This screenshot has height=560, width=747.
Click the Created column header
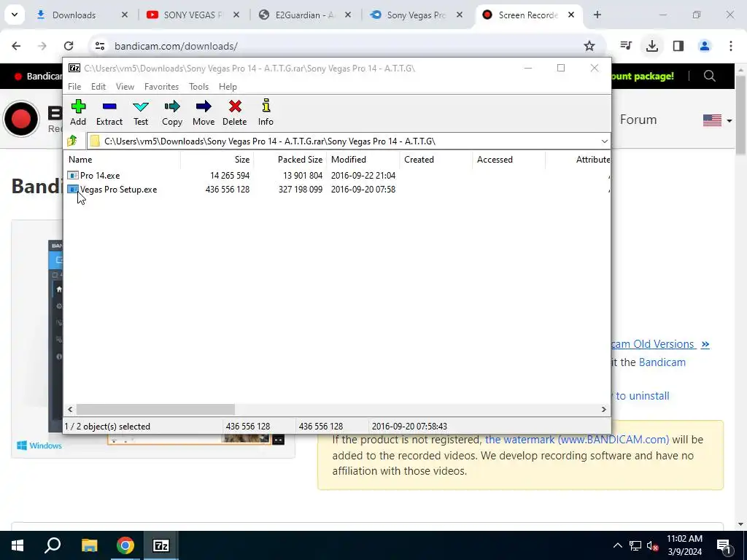click(x=436, y=160)
